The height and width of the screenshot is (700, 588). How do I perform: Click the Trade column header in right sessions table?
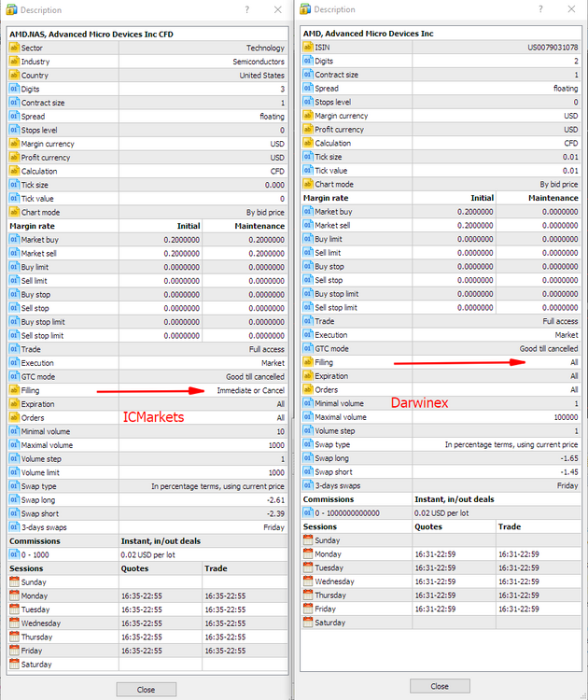(510, 526)
